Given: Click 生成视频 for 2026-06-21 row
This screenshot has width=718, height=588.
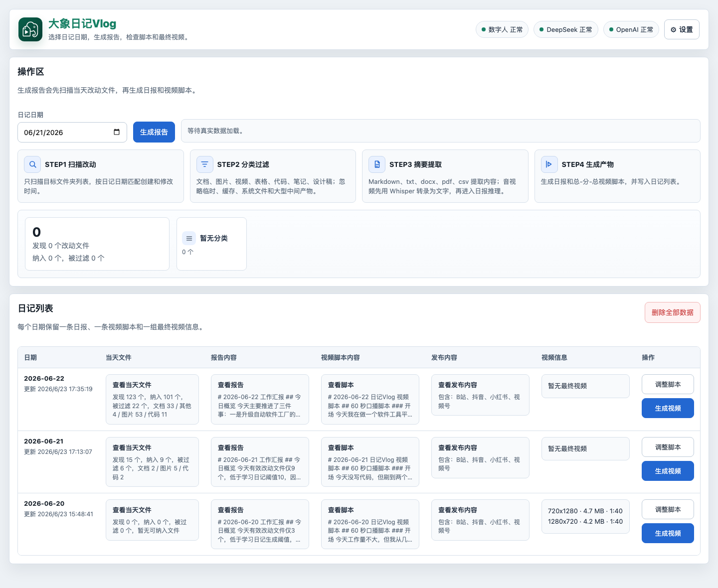Looking at the screenshot, I should tap(668, 471).
